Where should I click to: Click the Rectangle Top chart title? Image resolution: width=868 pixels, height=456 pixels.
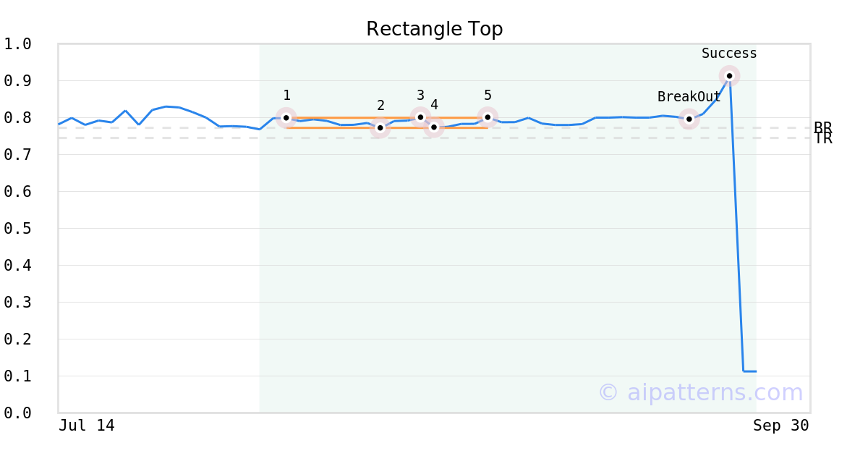coord(434,29)
